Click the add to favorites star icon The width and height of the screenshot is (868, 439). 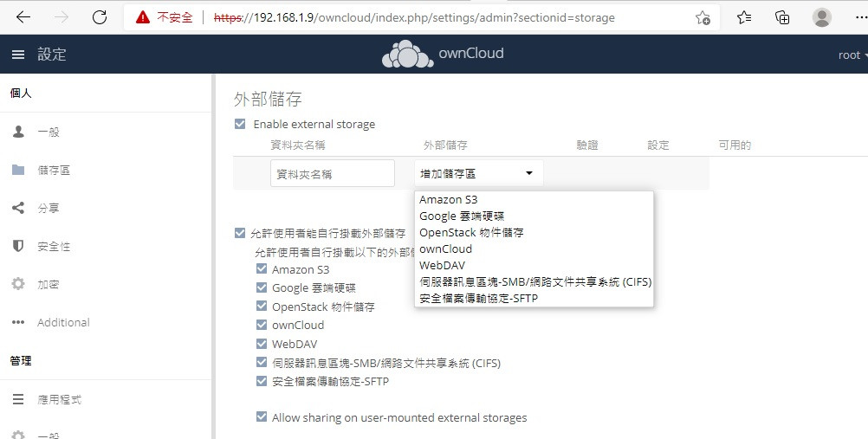tap(703, 17)
